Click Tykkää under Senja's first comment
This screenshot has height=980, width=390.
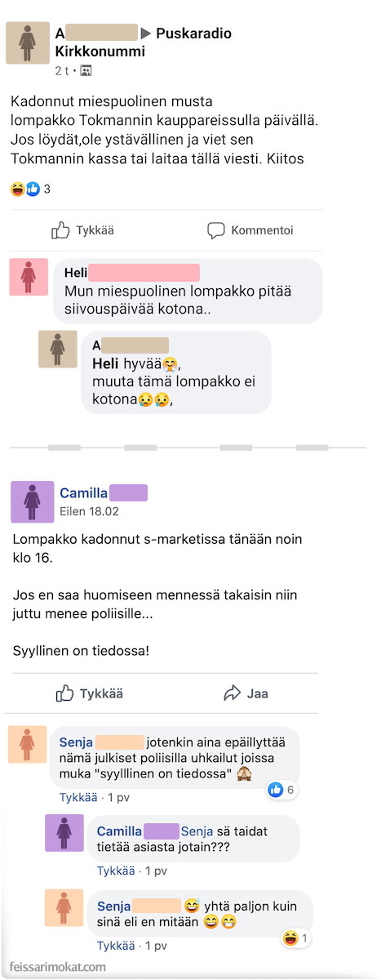point(78,796)
